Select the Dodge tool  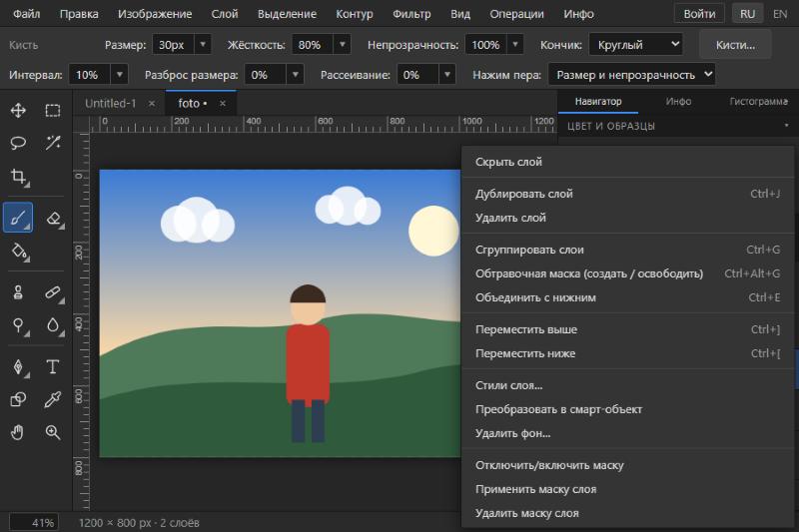click(x=18, y=325)
